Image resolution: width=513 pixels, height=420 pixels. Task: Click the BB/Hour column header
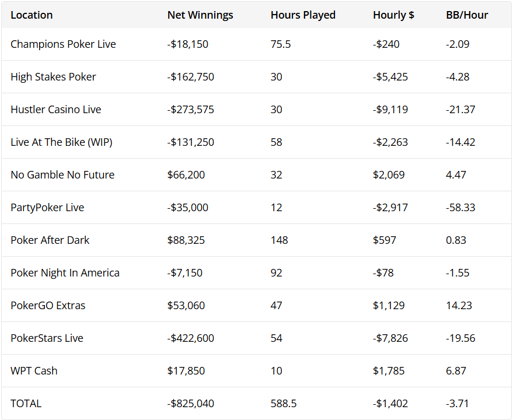coord(467,15)
